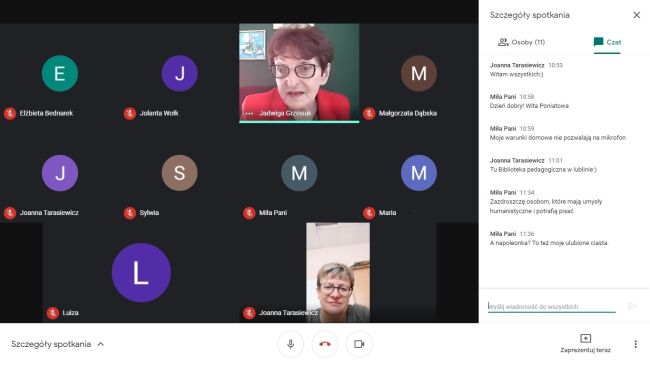Close the Szczegóły spotkania side panel
This screenshot has width=650, height=365.
(636, 15)
